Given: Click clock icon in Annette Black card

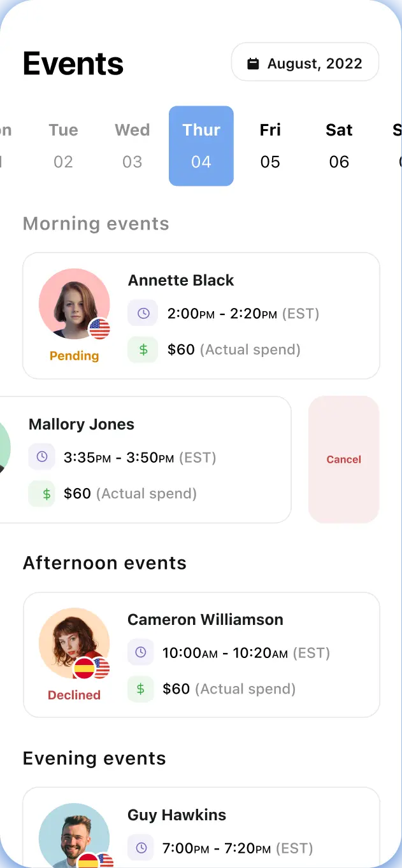Looking at the screenshot, I should pyautogui.click(x=143, y=313).
